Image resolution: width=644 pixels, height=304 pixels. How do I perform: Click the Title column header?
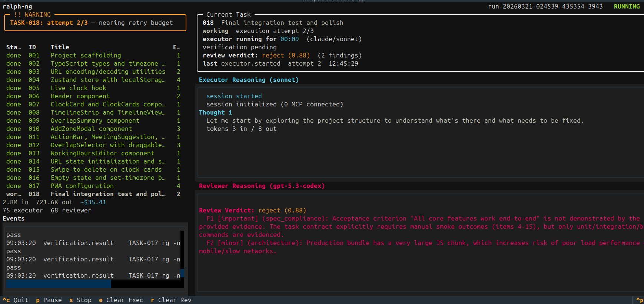(x=60, y=47)
